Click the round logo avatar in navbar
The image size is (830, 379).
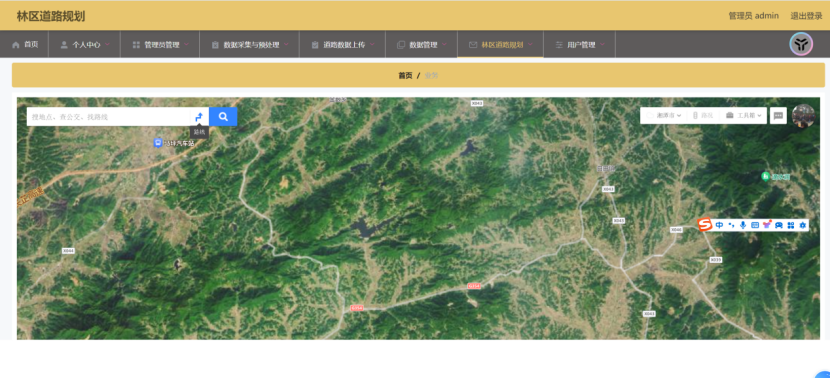click(801, 44)
